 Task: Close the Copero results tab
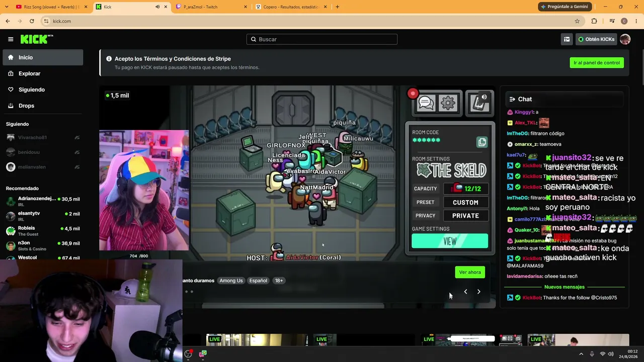325,7
